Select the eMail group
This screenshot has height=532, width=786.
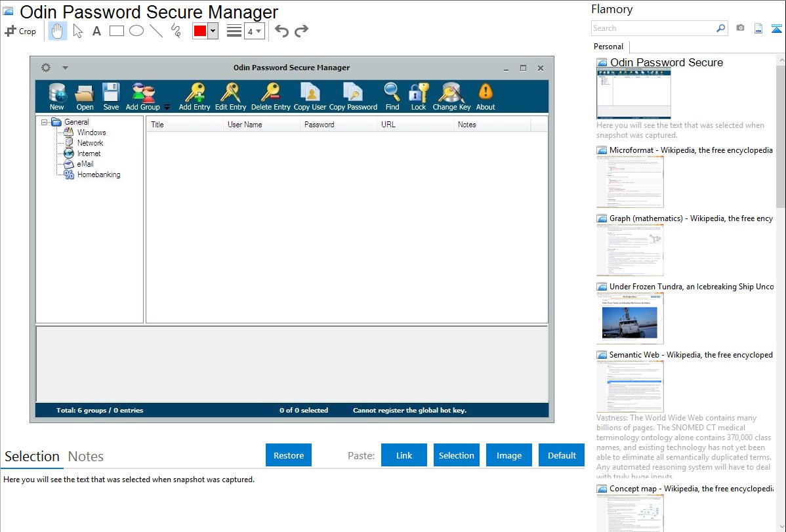click(85, 164)
